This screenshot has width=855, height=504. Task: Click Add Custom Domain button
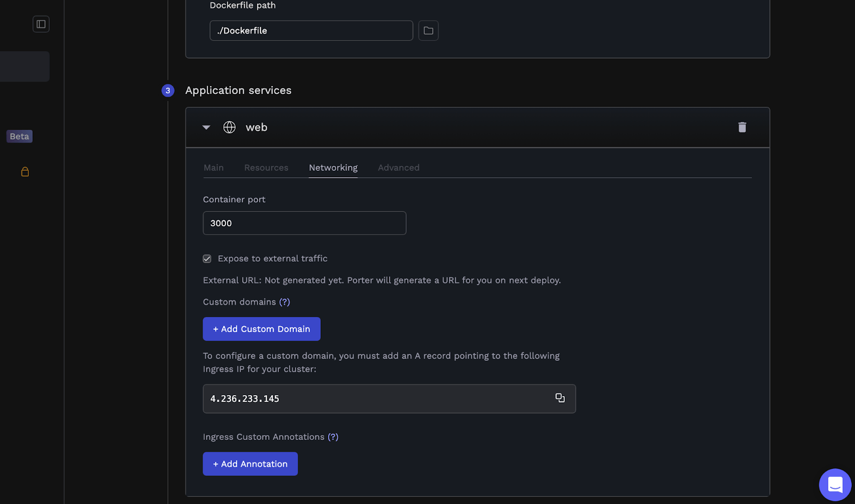[262, 329]
